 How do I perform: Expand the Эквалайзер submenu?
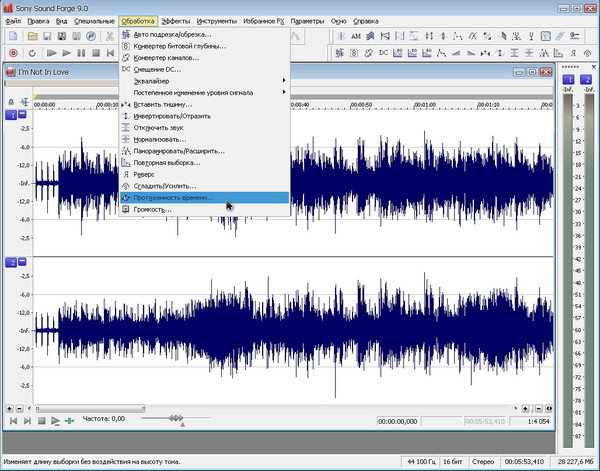[205, 81]
